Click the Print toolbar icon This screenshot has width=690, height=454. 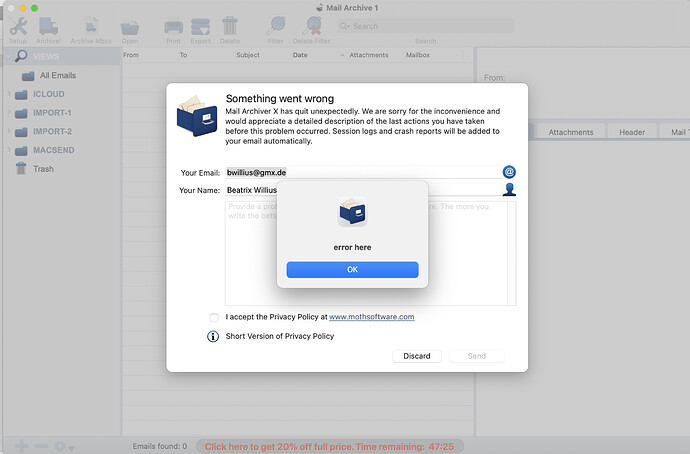click(173, 27)
